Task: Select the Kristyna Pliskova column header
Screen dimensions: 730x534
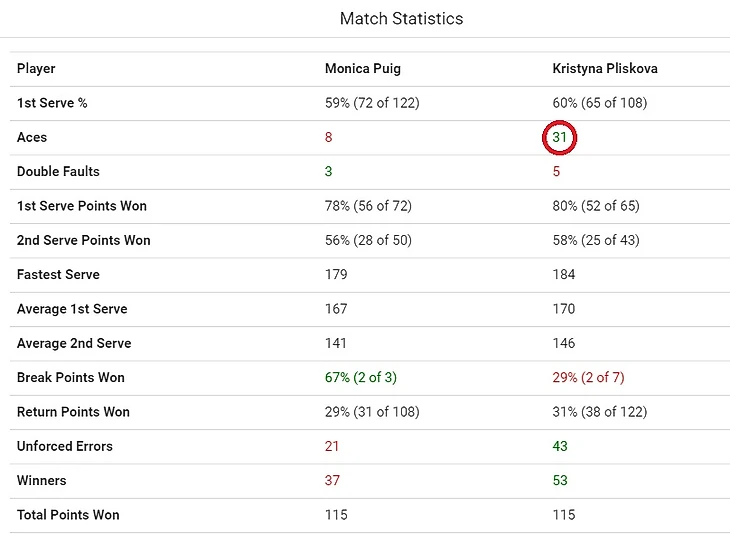Action: coord(604,69)
